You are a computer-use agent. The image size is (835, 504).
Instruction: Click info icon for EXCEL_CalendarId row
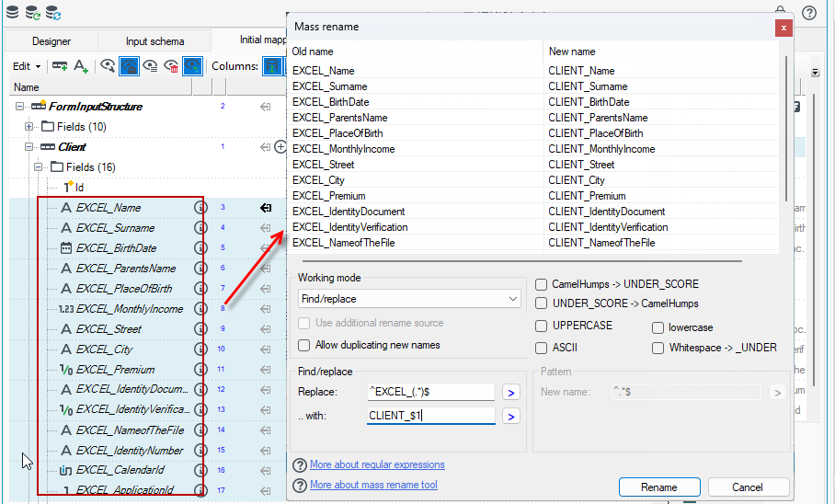200,471
